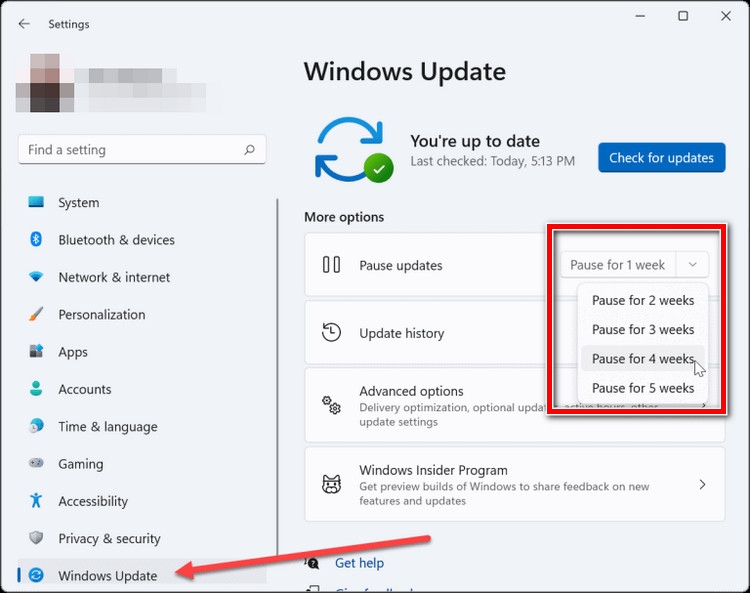Click the Find a setting search field
750x593 pixels.
(142, 150)
